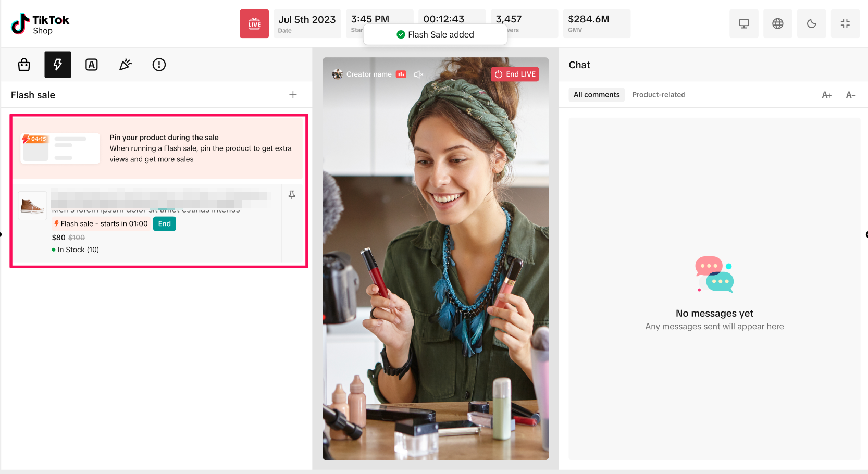Pin the shoe product to the stream
This screenshot has width=868, height=474.
click(292, 195)
